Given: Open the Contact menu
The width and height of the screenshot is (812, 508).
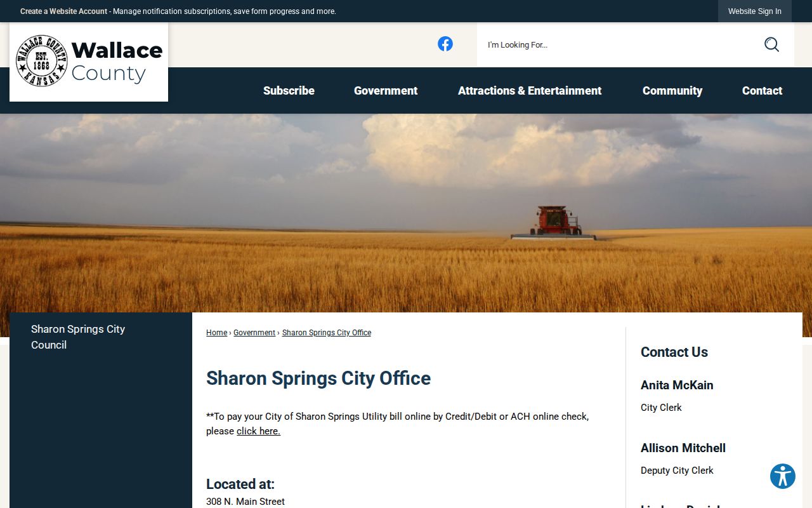Looking at the screenshot, I should click(x=762, y=91).
